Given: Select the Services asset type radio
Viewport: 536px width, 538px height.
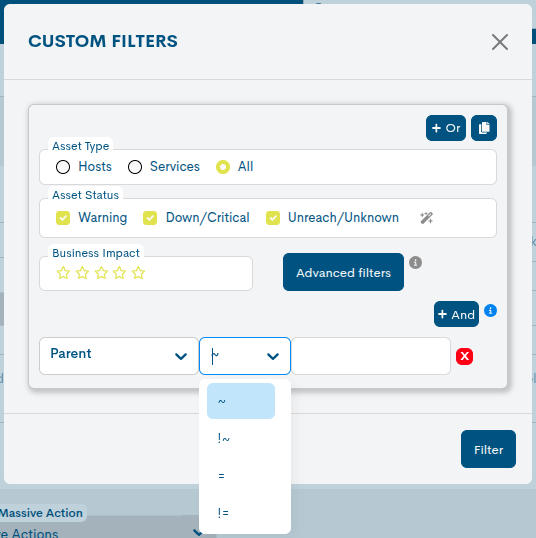Looking at the screenshot, I should [135, 167].
